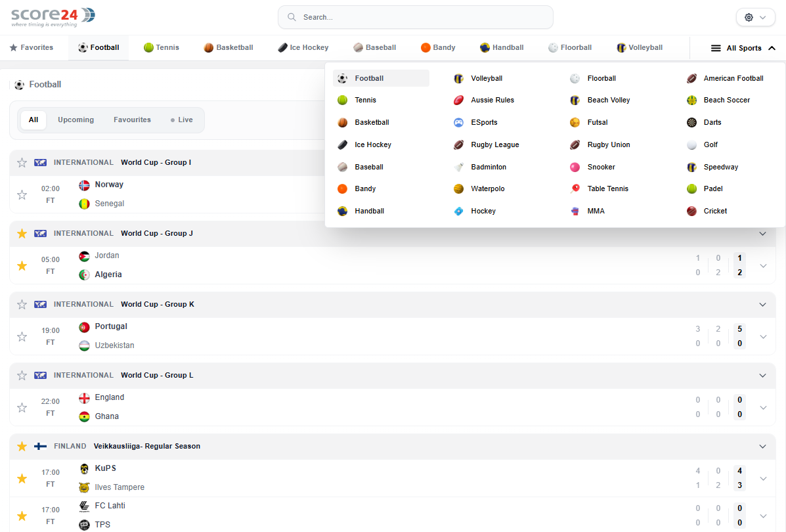The width and height of the screenshot is (786, 532).
Task: Select Waterpolo in the sports menu
Action: point(479,188)
